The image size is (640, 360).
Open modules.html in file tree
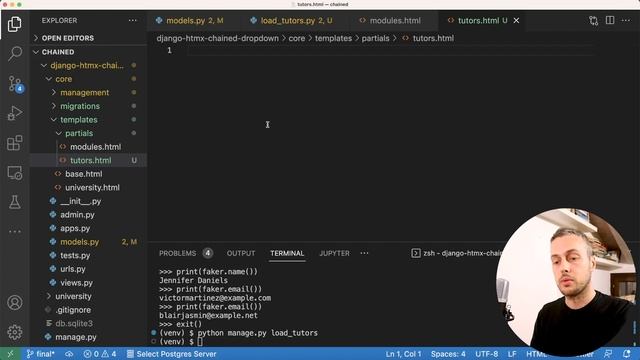point(95,147)
